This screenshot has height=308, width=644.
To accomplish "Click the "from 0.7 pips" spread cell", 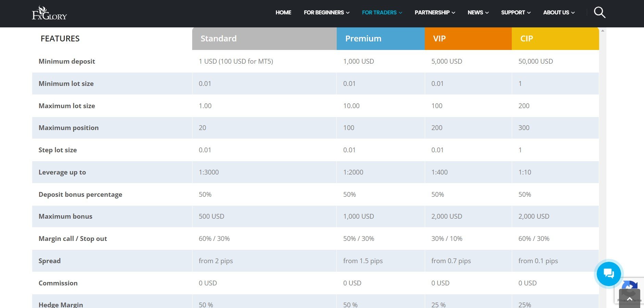I will click(451, 261).
